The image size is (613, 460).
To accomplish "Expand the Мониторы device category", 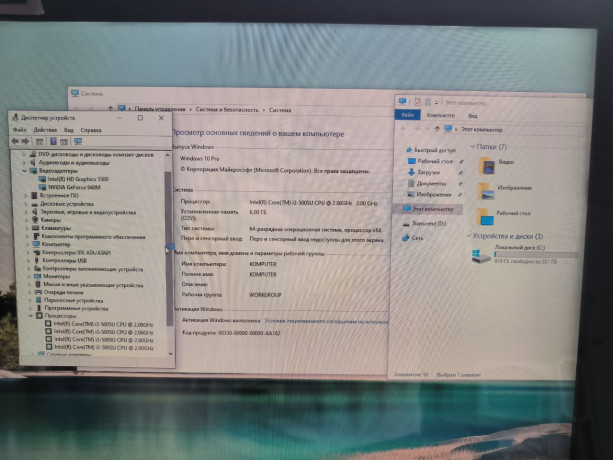I will (26, 275).
